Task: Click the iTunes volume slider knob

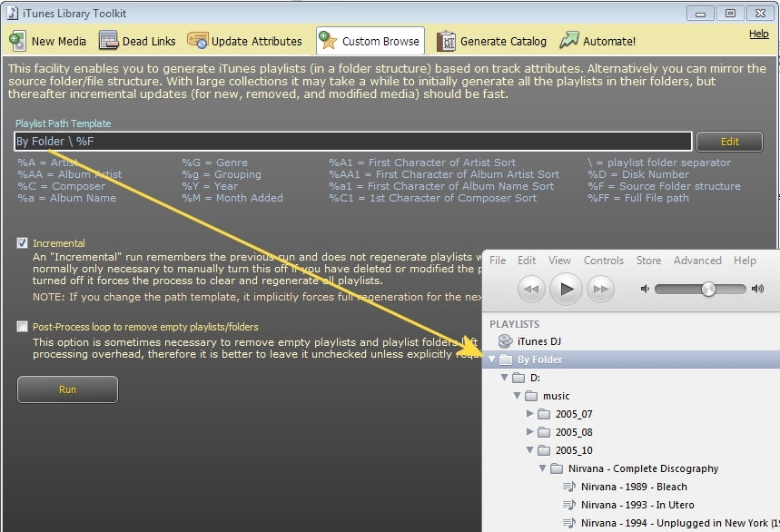Action: pos(709,289)
